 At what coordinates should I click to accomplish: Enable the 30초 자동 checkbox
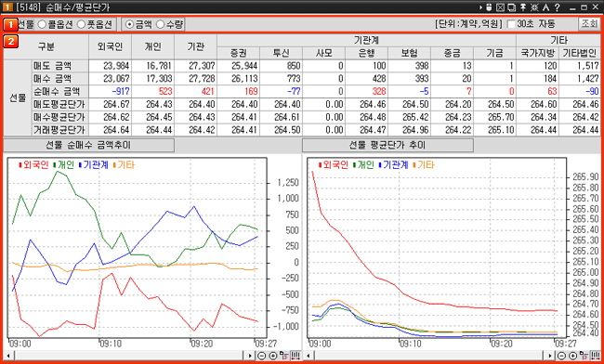(511, 24)
